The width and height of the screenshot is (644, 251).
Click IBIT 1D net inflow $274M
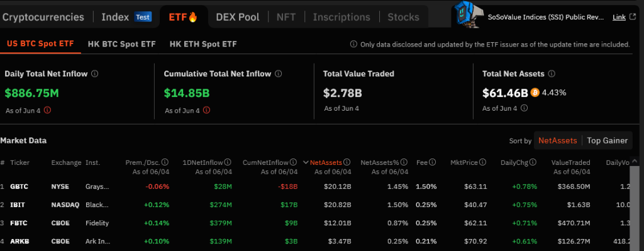point(221,204)
